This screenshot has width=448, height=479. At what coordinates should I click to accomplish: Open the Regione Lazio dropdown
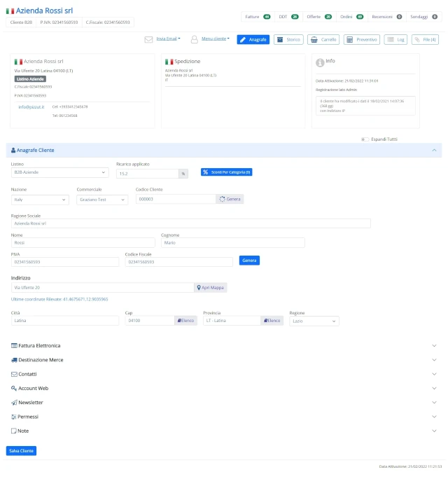coord(314,321)
